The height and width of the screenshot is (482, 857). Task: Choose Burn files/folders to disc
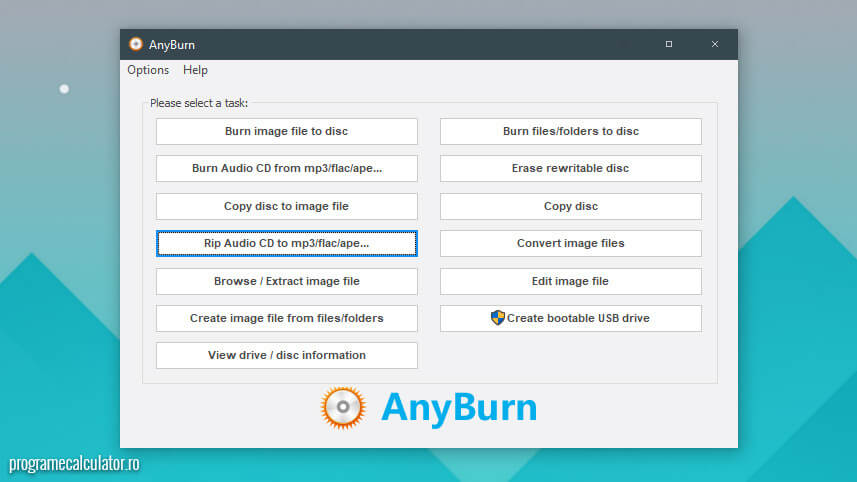tap(570, 131)
